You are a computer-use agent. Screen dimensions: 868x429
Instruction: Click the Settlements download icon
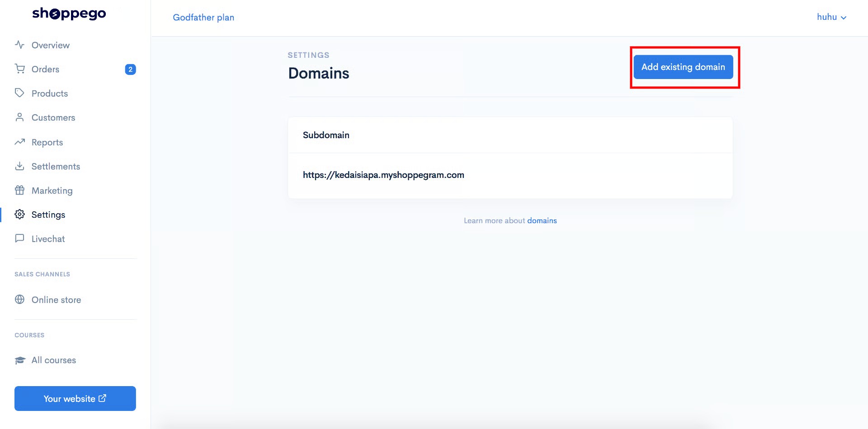point(19,166)
